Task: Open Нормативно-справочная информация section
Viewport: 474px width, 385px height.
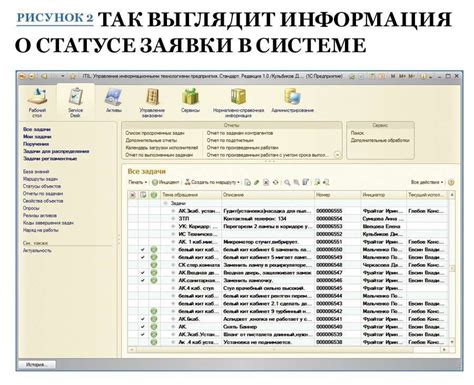Action: coord(238,103)
